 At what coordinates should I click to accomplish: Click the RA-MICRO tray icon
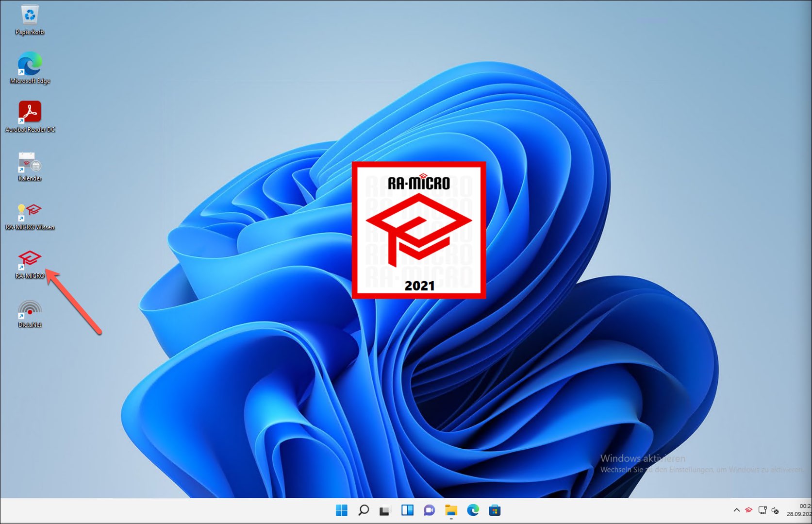(x=749, y=510)
